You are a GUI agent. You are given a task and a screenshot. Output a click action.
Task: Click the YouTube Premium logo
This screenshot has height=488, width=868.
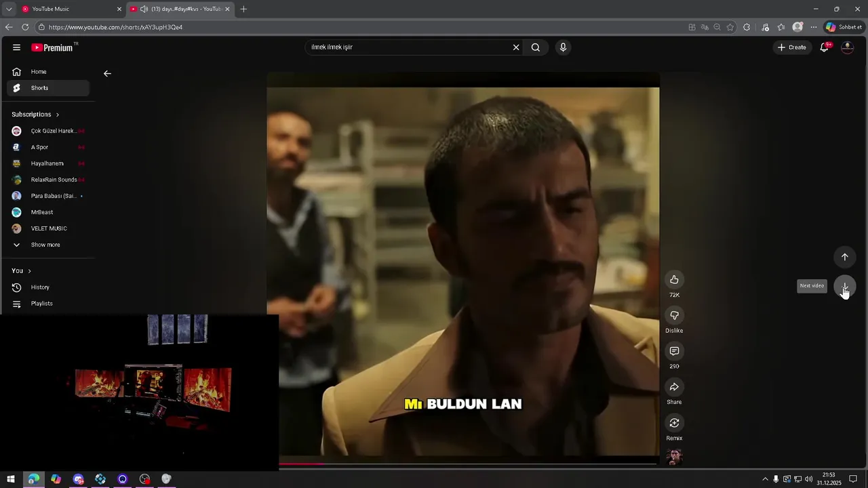[54, 47]
